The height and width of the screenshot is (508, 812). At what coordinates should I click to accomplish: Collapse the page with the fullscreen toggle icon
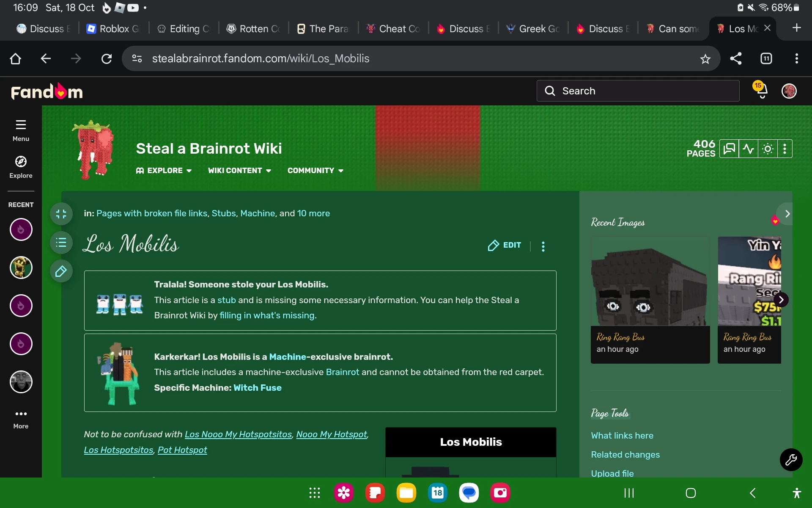pyautogui.click(x=61, y=214)
